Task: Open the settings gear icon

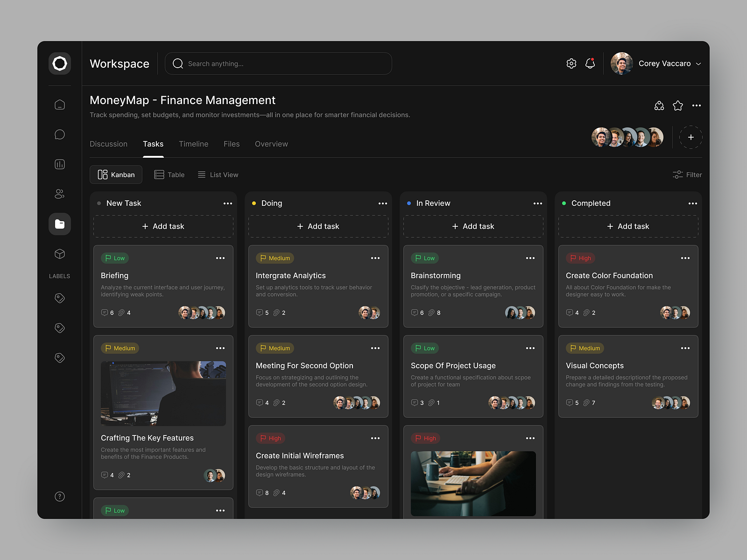Action: 571,63
